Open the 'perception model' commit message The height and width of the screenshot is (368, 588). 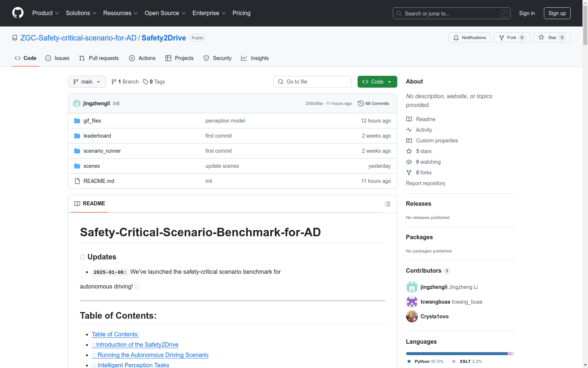click(225, 121)
